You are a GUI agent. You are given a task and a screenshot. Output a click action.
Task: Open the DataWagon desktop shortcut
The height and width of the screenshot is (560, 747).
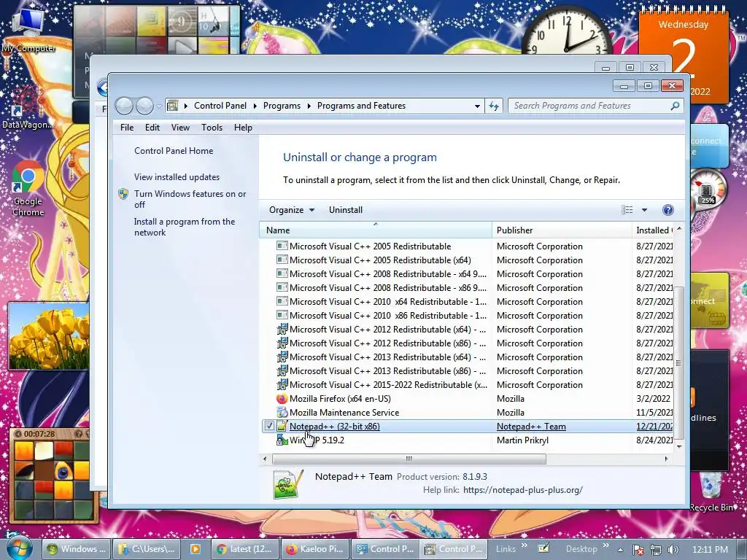point(27,108)
